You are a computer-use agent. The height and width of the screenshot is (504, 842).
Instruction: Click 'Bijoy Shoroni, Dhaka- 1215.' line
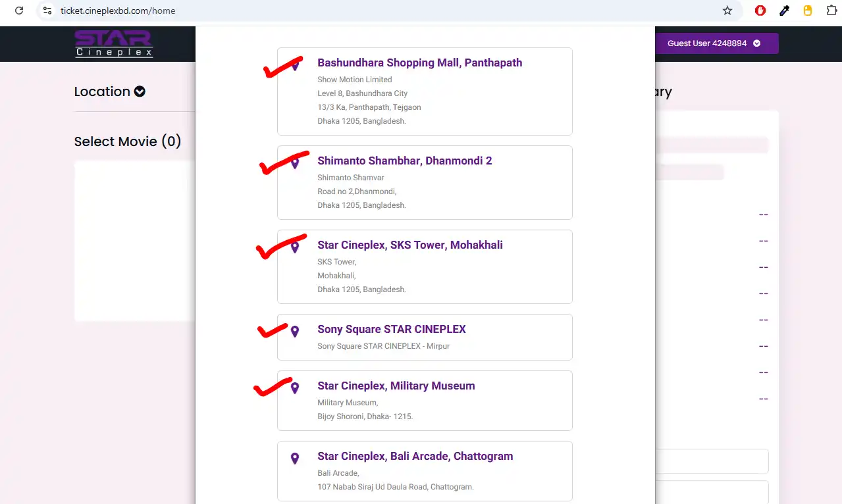(365, 416)
